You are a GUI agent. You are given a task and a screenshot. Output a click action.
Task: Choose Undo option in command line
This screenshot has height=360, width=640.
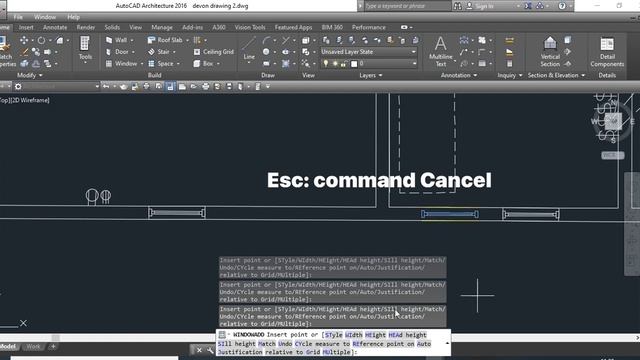285,344
